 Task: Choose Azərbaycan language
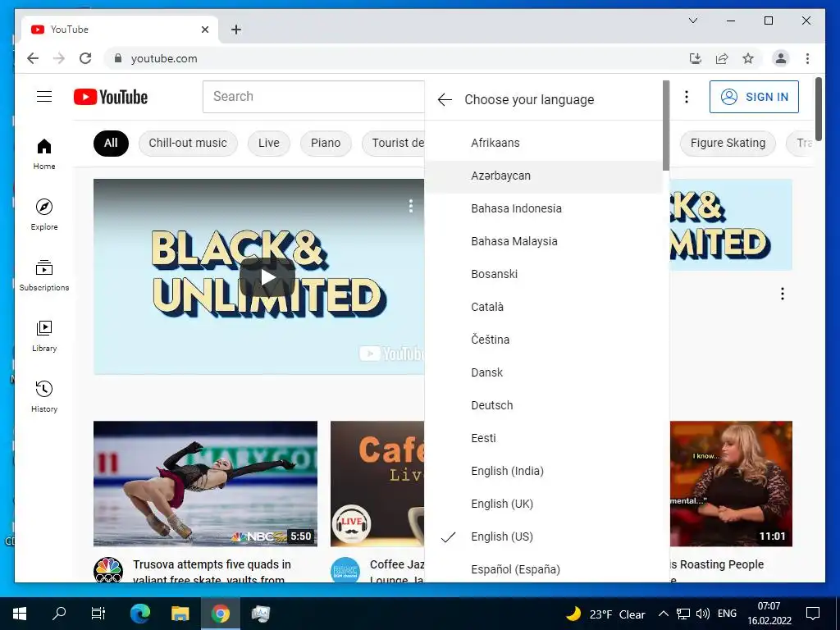coord(544,176)
